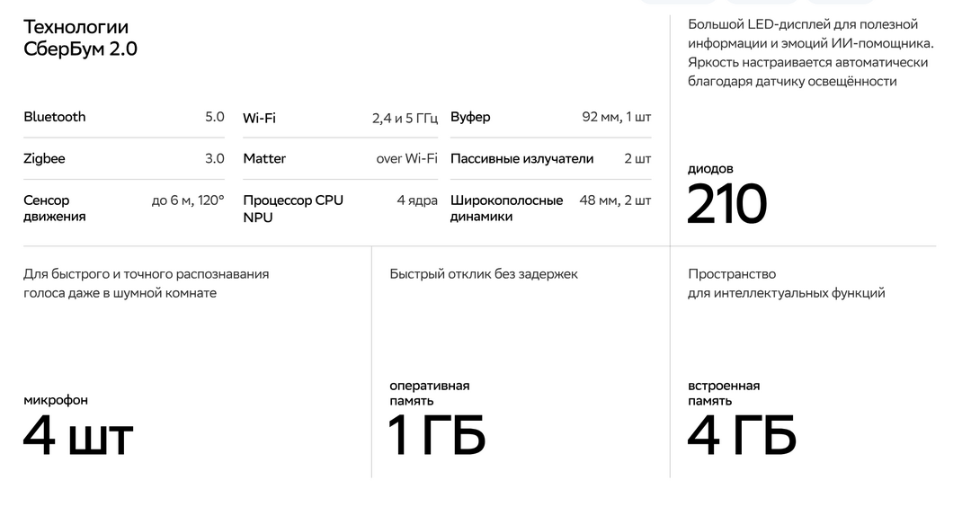Select the "Вуфер" speaker label
Screen dimensions: 980x516
tap(470, 117)
